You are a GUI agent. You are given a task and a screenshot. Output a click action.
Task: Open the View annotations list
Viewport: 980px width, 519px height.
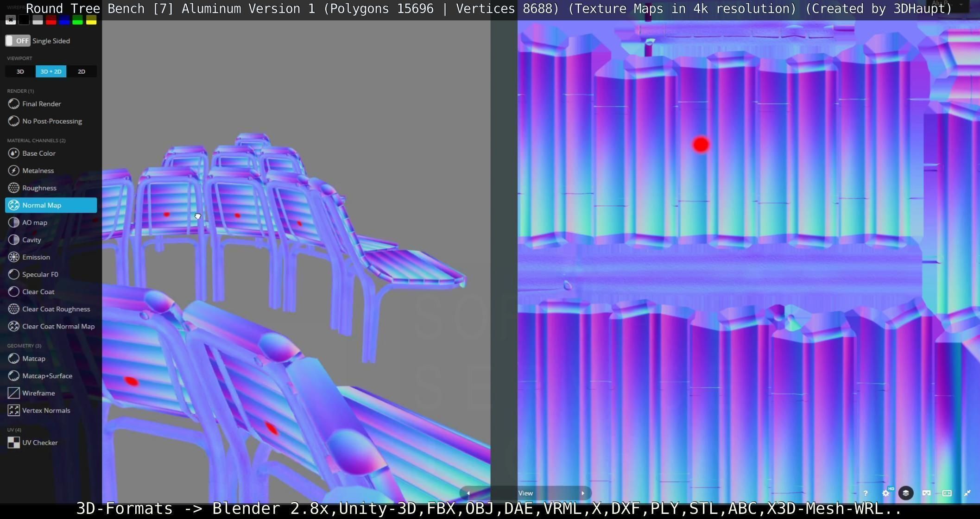pos(525,493)
